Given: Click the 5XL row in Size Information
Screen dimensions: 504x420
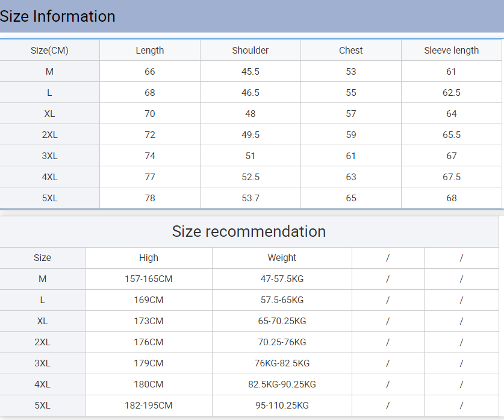Looking at the screenshot, I should (x=49, y=198).
